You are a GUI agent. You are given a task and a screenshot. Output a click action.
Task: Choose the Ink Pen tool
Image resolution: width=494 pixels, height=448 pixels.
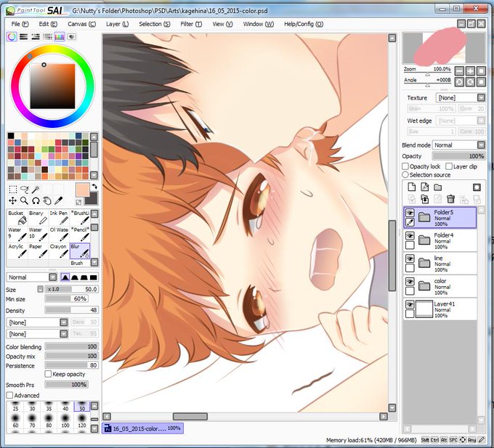click(x=59, y=218)
